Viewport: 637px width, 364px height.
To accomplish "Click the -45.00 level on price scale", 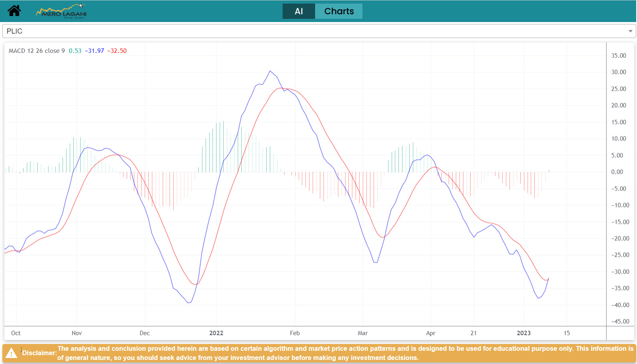I will coord(620,321).
